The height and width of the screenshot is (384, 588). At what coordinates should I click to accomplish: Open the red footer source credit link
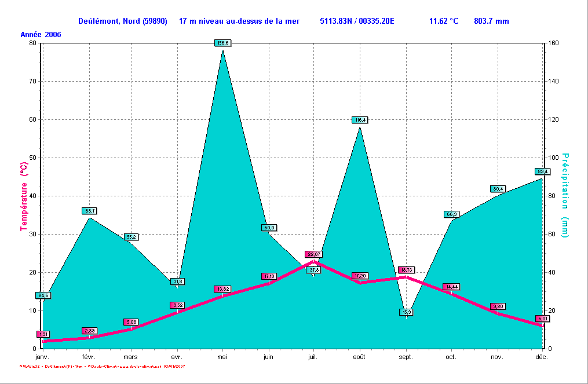click(x=102, y=366)
